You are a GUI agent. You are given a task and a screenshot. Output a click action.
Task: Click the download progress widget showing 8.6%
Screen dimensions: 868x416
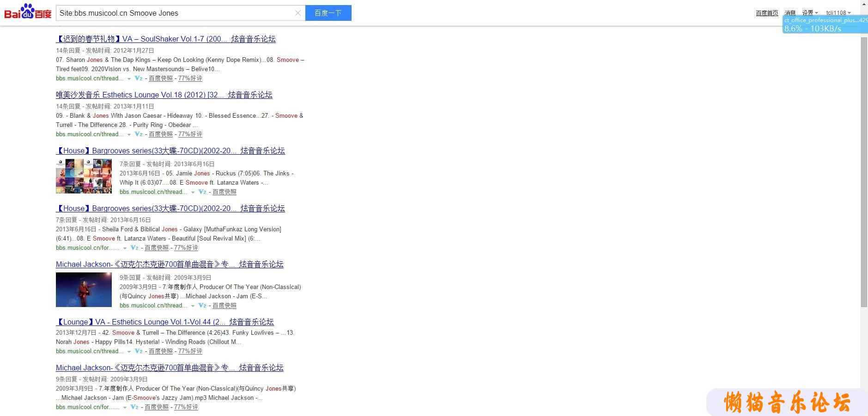825,24
